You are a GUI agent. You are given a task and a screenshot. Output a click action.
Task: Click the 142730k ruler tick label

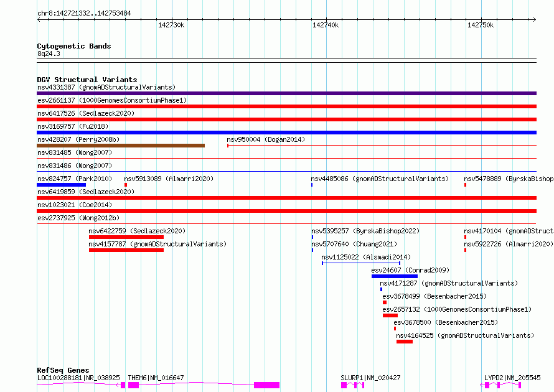[x=171, y=25]
